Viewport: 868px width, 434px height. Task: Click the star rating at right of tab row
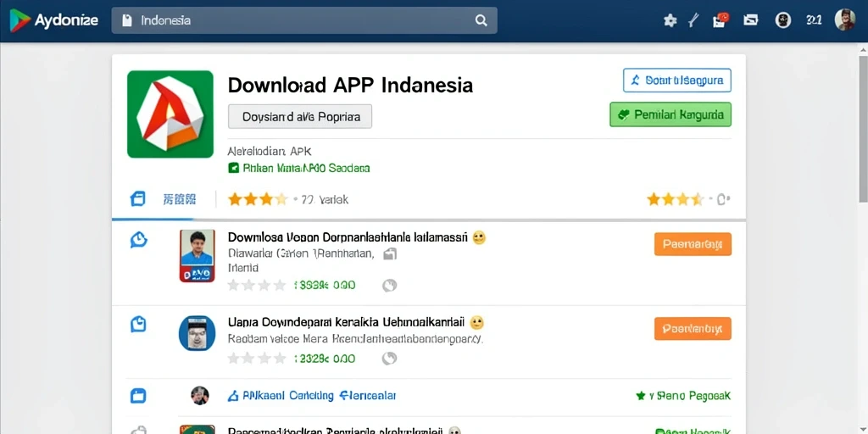(675, 199)
